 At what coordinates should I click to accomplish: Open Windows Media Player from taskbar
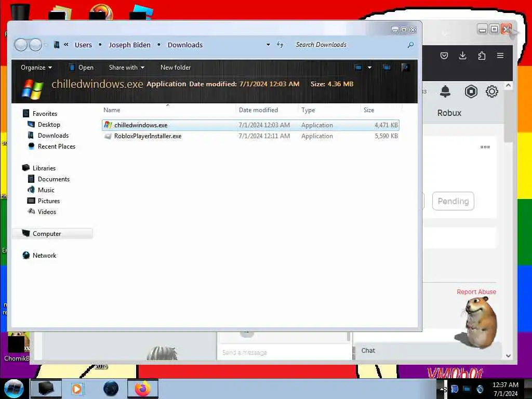tap(77, 389)
